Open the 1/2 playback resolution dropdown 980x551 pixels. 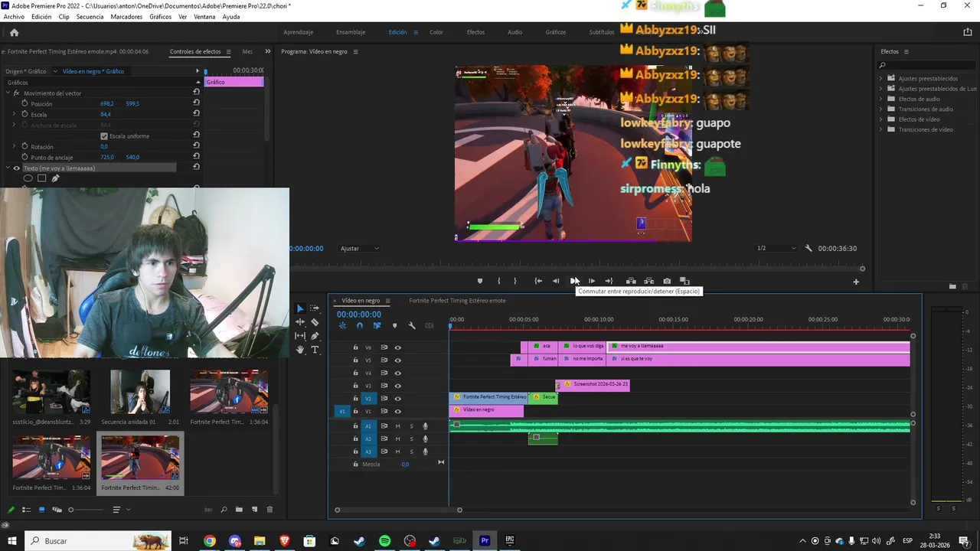776,248
